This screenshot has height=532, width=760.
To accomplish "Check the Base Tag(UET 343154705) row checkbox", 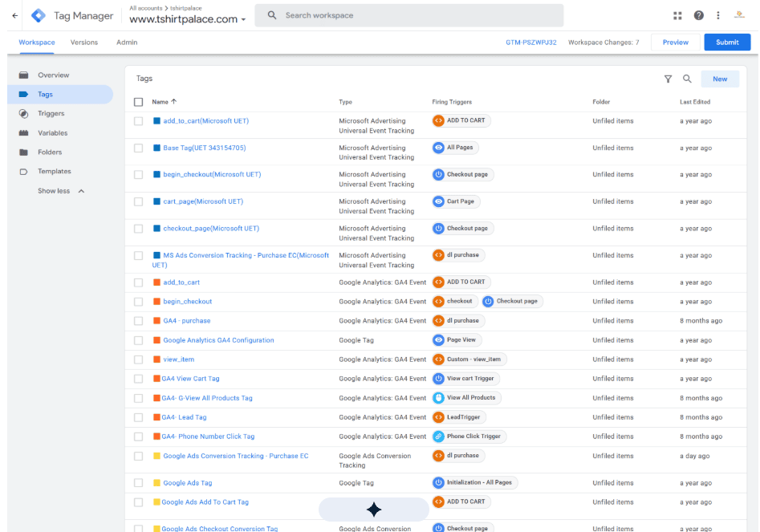I will [x=139, y=148].
